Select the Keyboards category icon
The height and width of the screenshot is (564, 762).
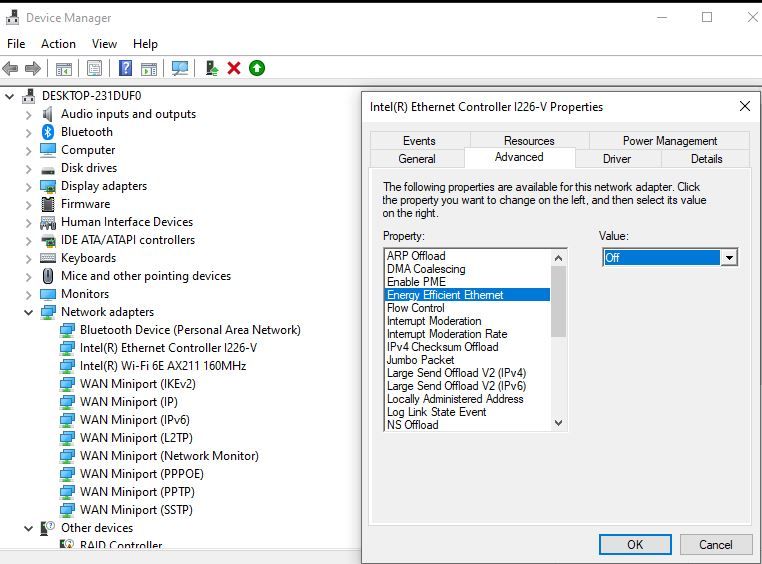pos(48,257)
